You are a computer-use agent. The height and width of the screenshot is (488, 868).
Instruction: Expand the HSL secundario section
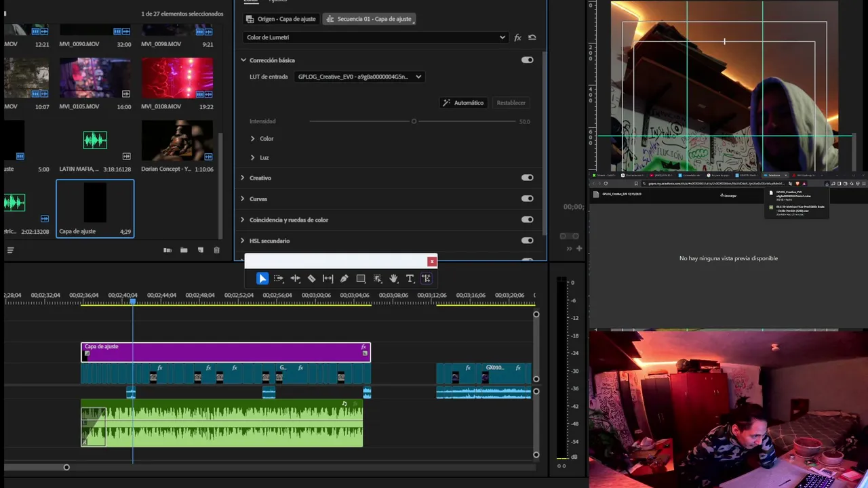tap(243, 241)
